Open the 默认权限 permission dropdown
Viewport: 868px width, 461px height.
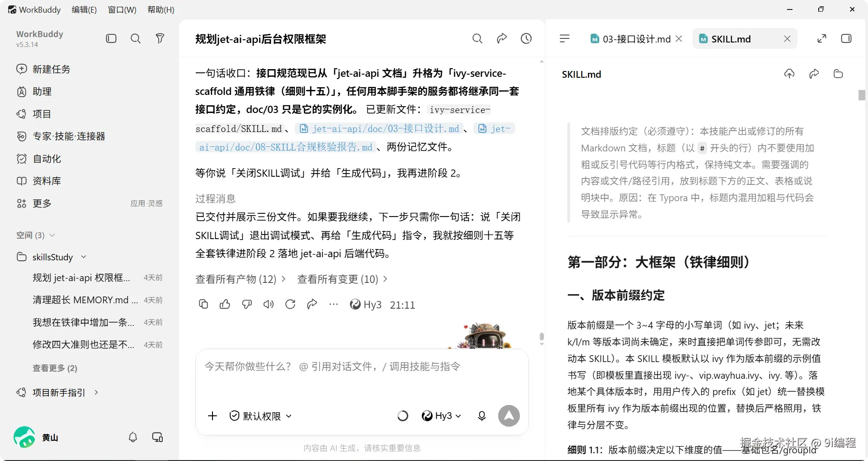[260, 416]
